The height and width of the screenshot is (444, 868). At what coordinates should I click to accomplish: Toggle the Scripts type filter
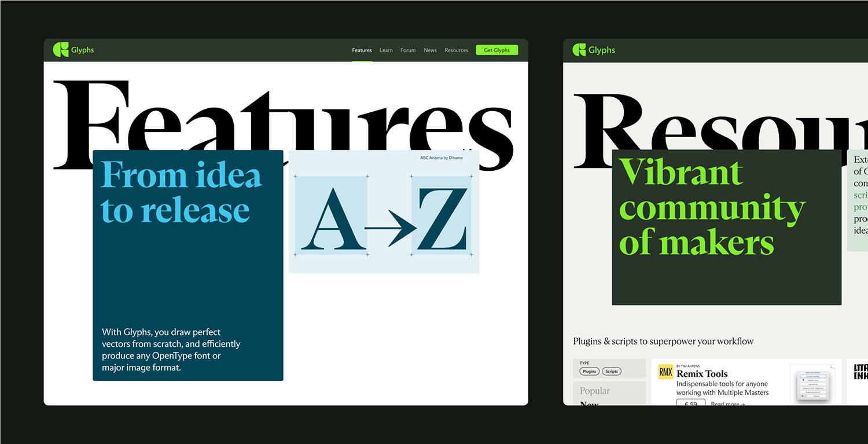[612, 371]
